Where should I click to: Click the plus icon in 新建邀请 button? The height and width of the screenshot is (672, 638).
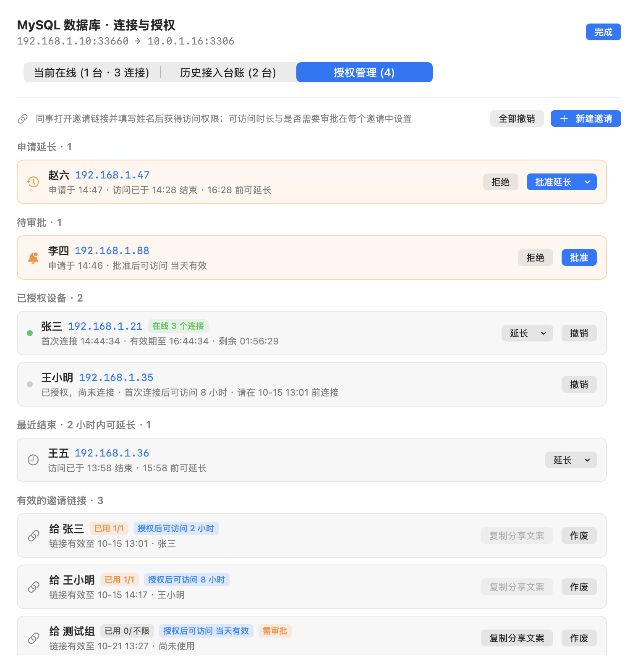tap(564, 119)
